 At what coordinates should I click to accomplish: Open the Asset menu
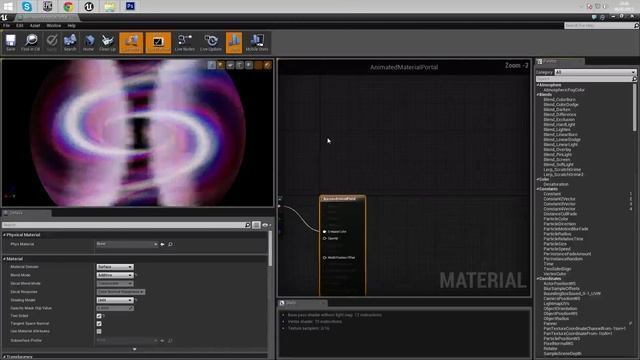pos(35,25)
